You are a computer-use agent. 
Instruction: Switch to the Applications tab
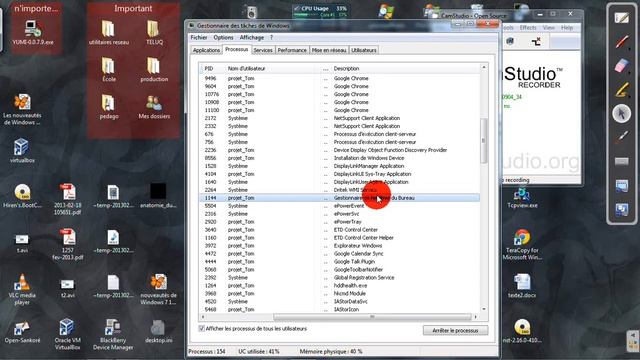click(x=206, y=50)
